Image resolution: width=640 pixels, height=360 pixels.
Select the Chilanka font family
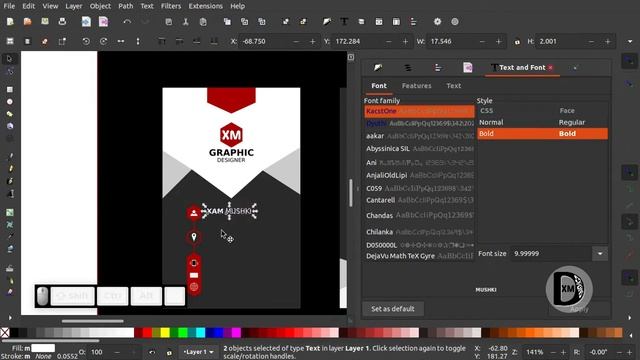419,232
